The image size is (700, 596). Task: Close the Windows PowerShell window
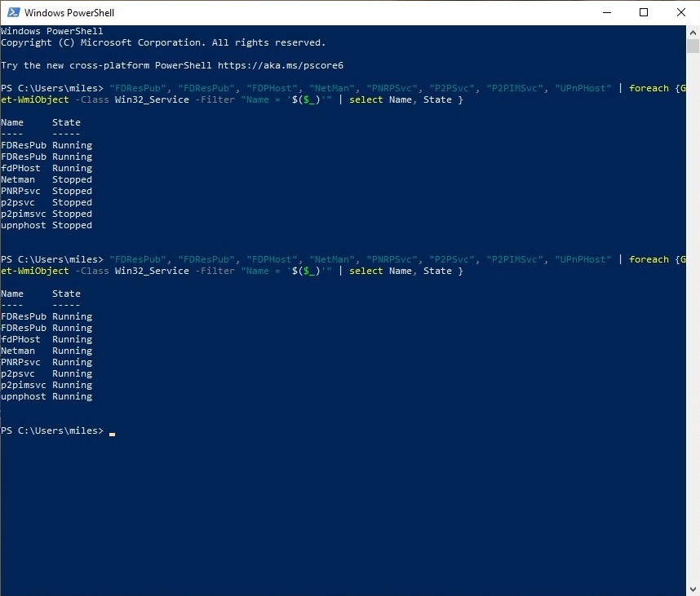[680, 12]
